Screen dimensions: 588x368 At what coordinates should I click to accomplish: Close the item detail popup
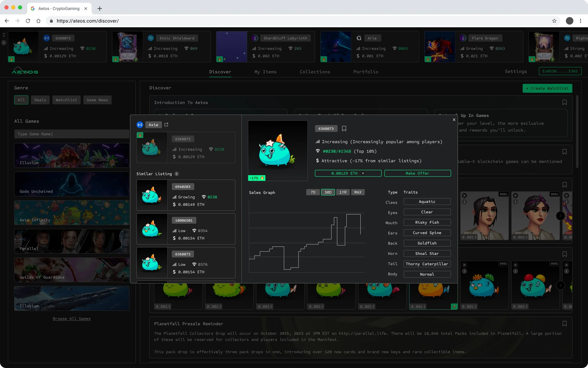click(x=454, y=120)
